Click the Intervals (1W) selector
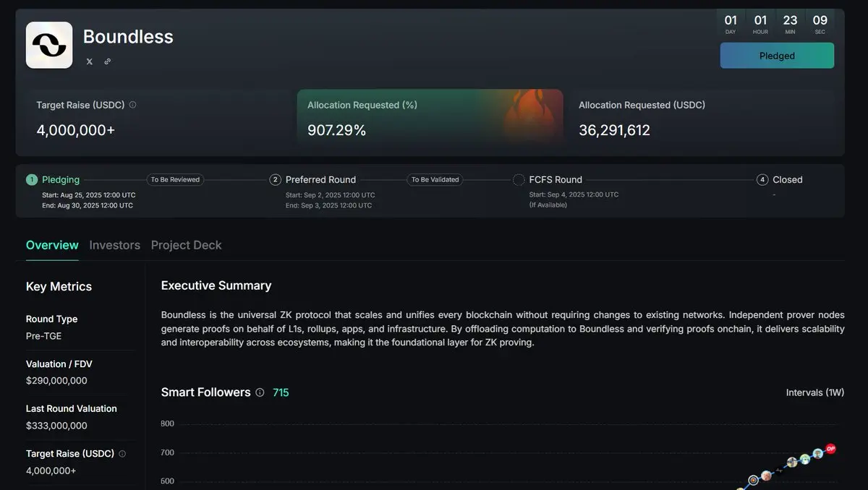Image resolution: width=868 pixels, height=490 pixels. point(815,392)
